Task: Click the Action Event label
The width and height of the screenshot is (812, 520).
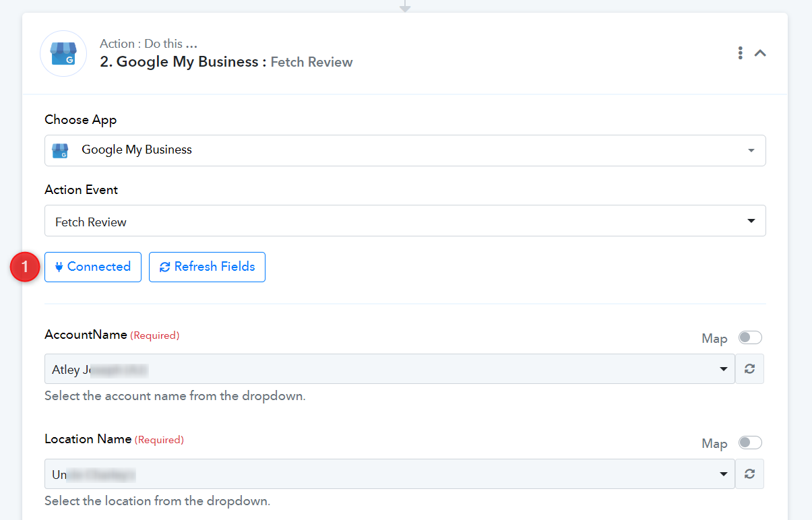Action: click(81, 190)
